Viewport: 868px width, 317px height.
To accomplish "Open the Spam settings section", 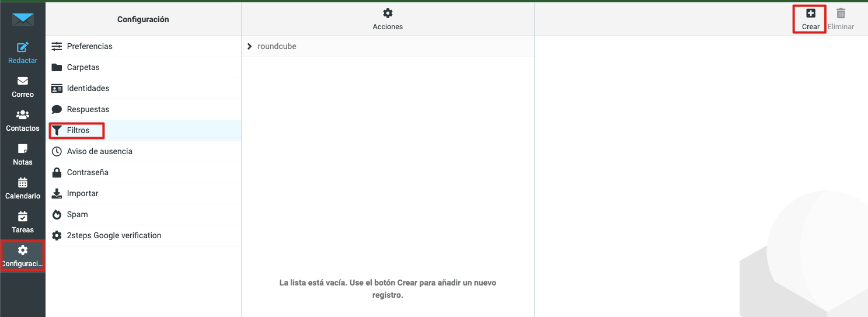I will 77,214.
